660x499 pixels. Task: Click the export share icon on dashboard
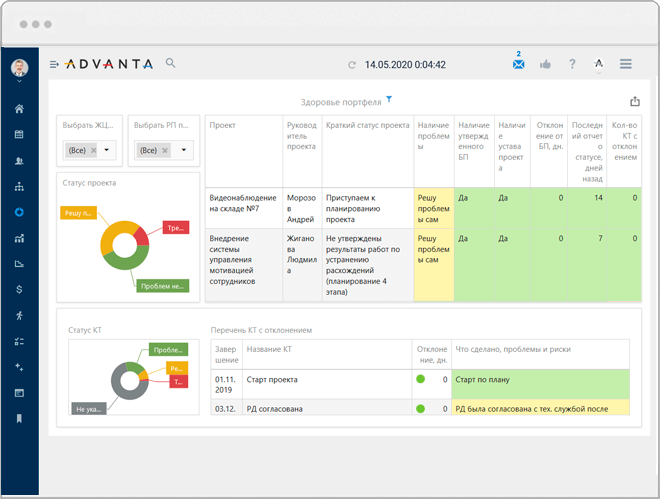click(x=635, y=101)
